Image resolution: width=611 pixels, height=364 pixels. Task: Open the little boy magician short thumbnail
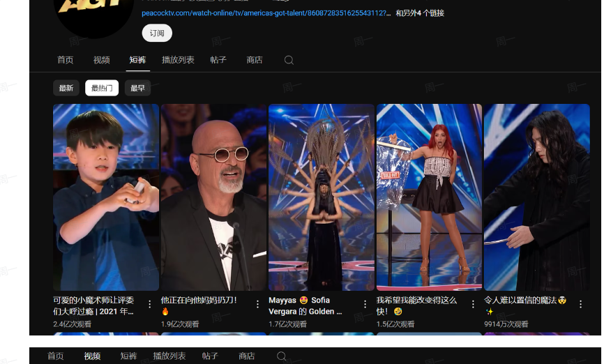(106, 197)
